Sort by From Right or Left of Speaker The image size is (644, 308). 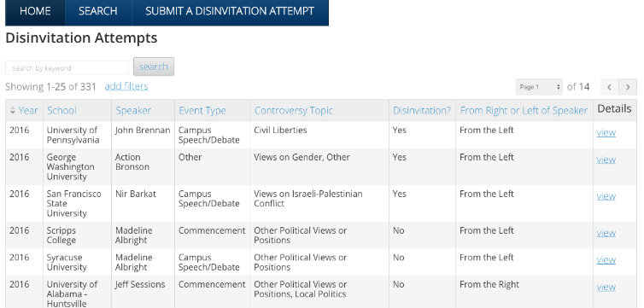(524, 110)
